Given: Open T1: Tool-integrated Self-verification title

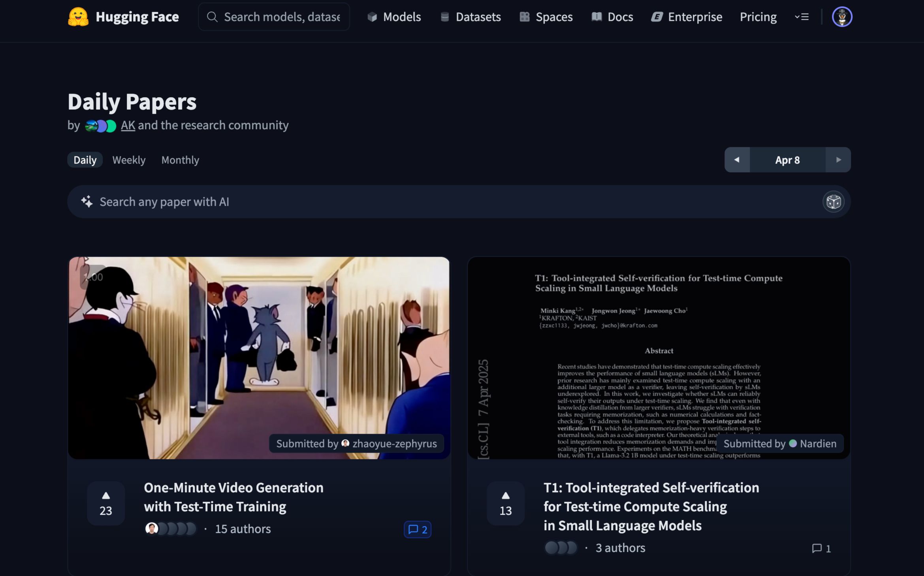Looking at the screenshot, I should click(651, 506).
